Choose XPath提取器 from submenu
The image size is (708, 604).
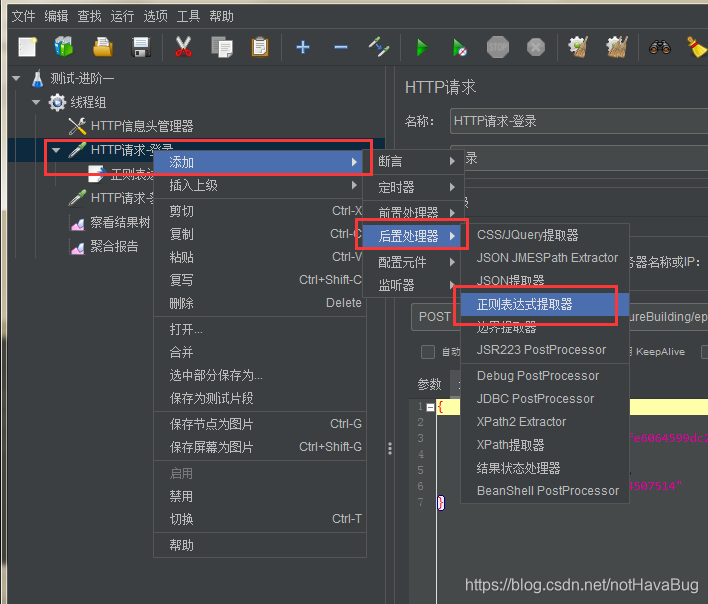545,445
